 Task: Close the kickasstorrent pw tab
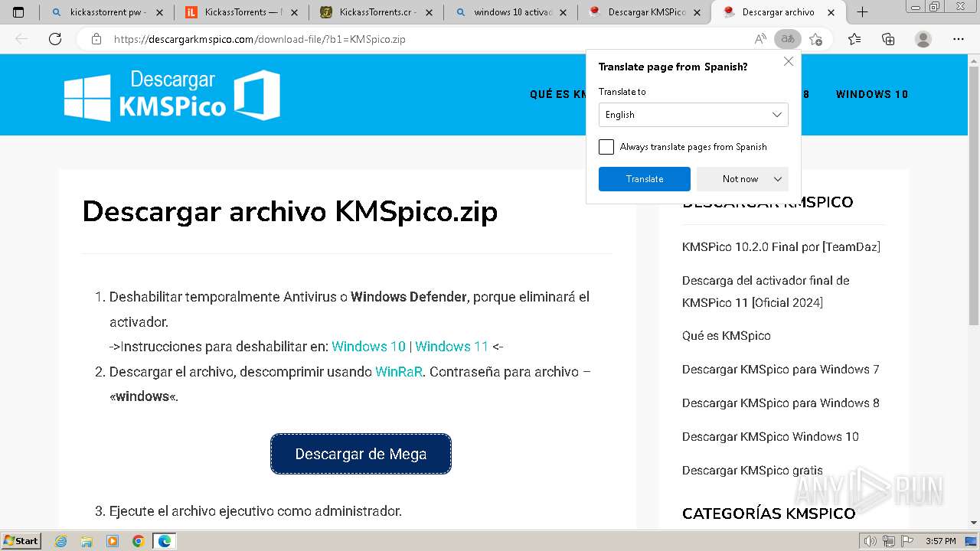coord(159,12)
